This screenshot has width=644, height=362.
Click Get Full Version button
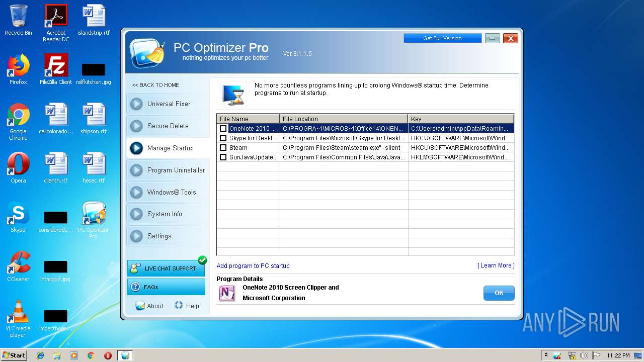point(442,38)
